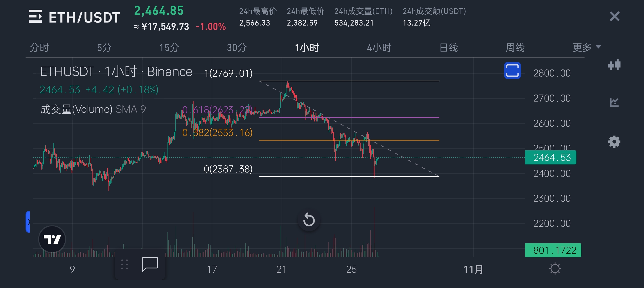Open the comment bubble icon above the timeline
This screenshot has height=288, width=644.
coord(150,264)
